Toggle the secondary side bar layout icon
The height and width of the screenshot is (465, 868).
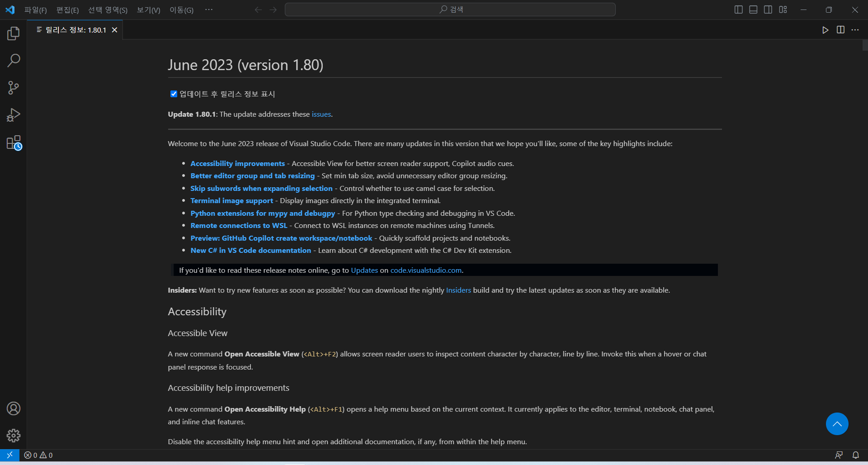[x=768, y=9]
